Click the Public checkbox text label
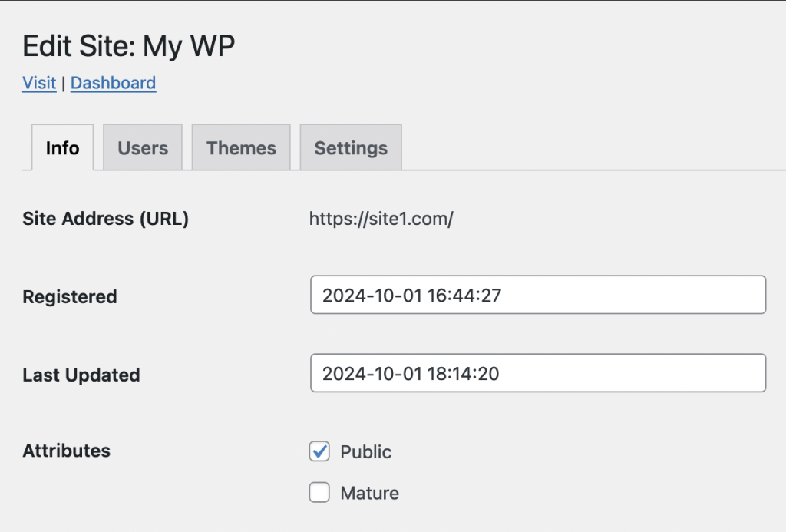This screenshot has width=786, height=532. (x=366, y=453)
